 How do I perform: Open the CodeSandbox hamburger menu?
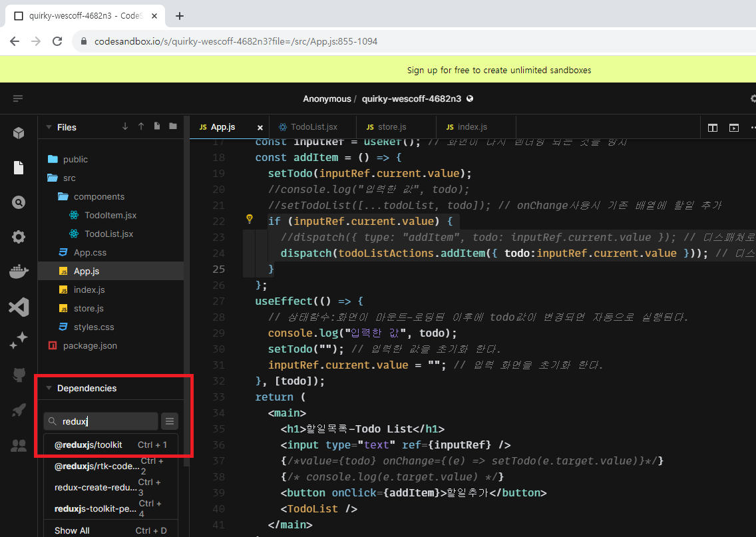18,98
